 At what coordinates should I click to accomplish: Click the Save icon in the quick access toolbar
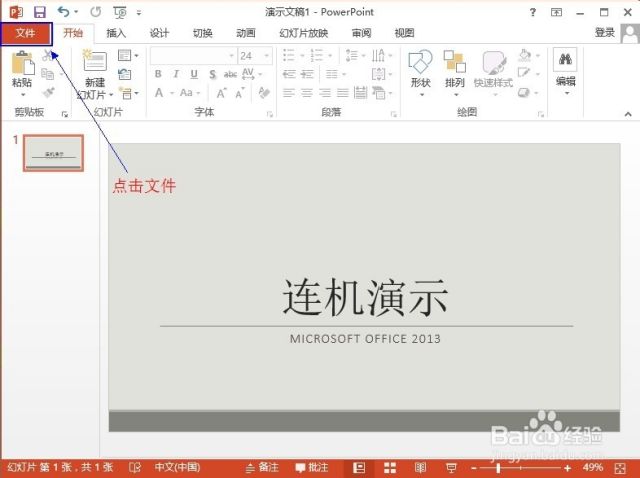click(x=40, y=12)
